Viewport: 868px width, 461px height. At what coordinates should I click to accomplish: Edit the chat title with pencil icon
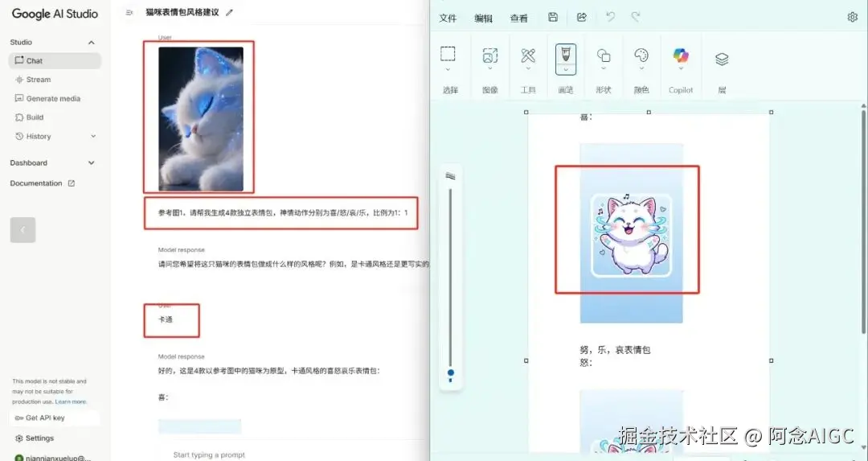229,12
